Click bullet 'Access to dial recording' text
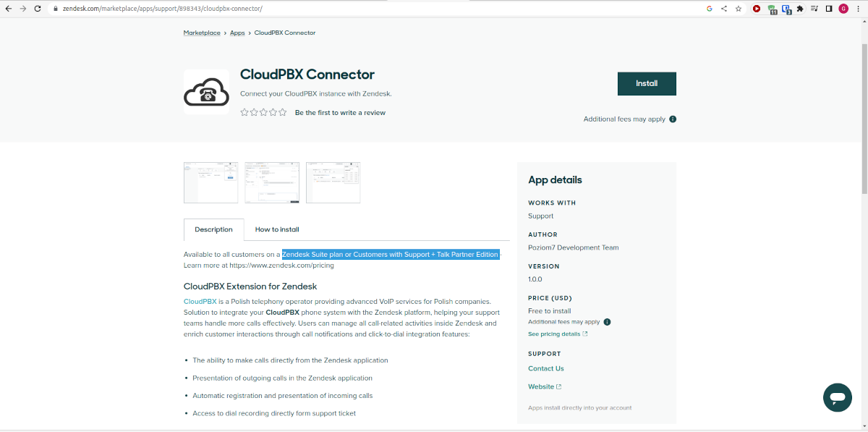 pos(274,413)
